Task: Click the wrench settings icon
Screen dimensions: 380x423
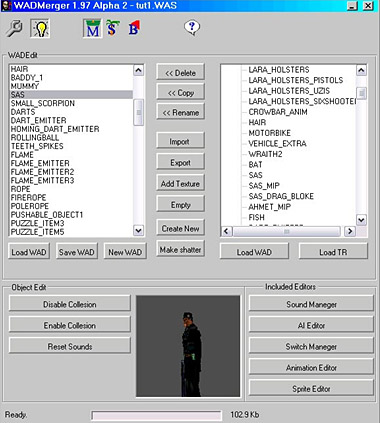Action: [14, 28]
